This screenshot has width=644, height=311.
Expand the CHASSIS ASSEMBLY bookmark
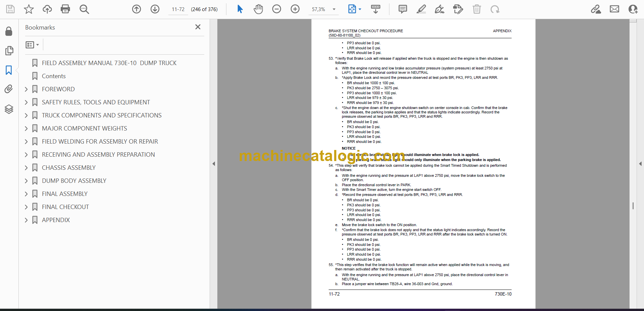(x=26, y=168)
